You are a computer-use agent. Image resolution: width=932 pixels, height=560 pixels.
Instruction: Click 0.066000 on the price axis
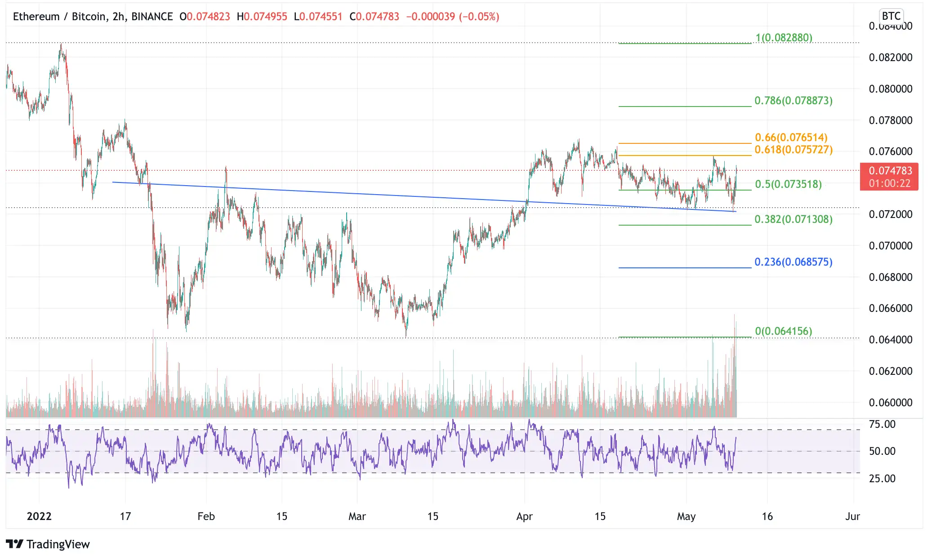tap(890, 308)
